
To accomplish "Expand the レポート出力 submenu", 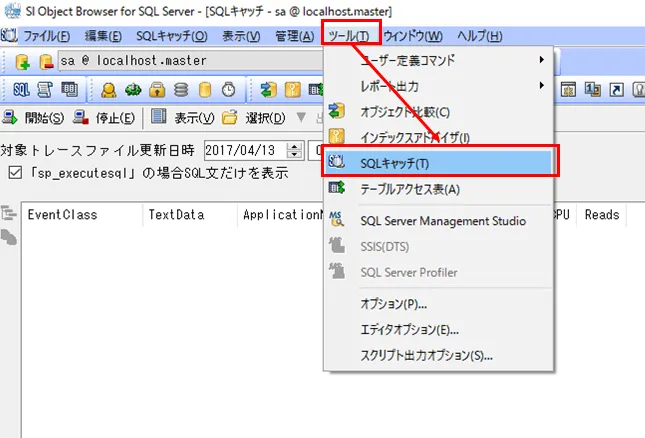I will (x=439, y=86).
